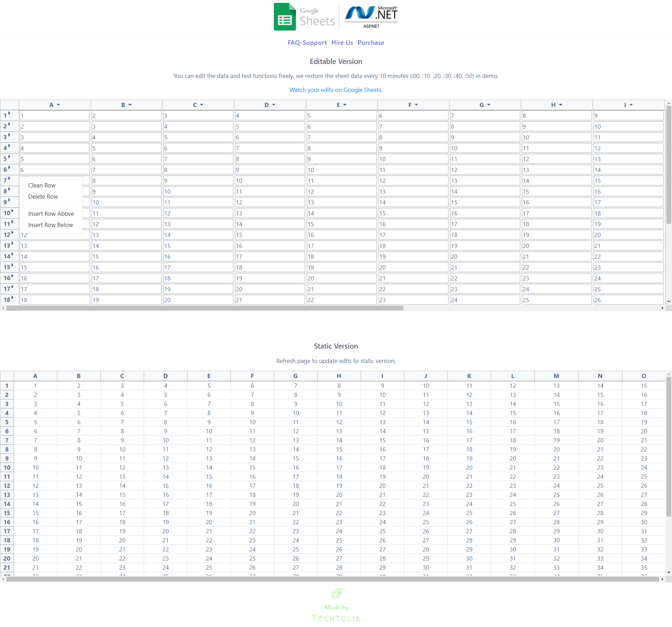672x627 pixels.
Task: Click the Purchase link
Action: pos(371,42)
